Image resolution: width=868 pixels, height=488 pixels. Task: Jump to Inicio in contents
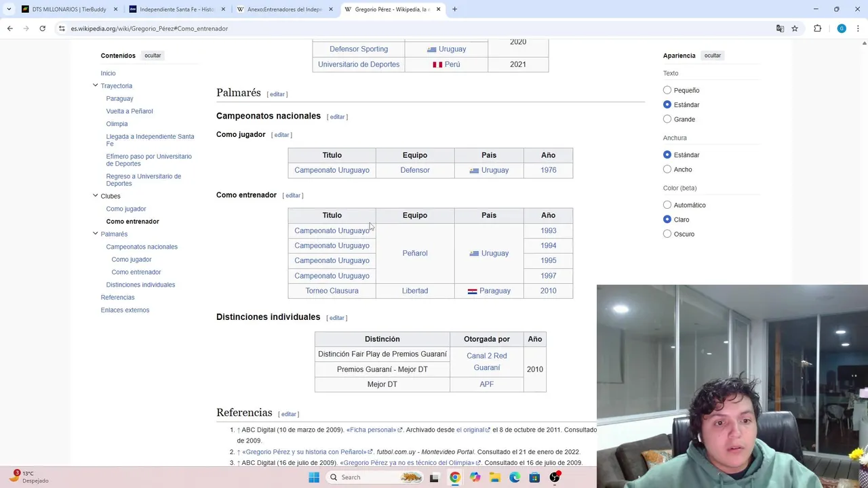click(x=108, y=73)
